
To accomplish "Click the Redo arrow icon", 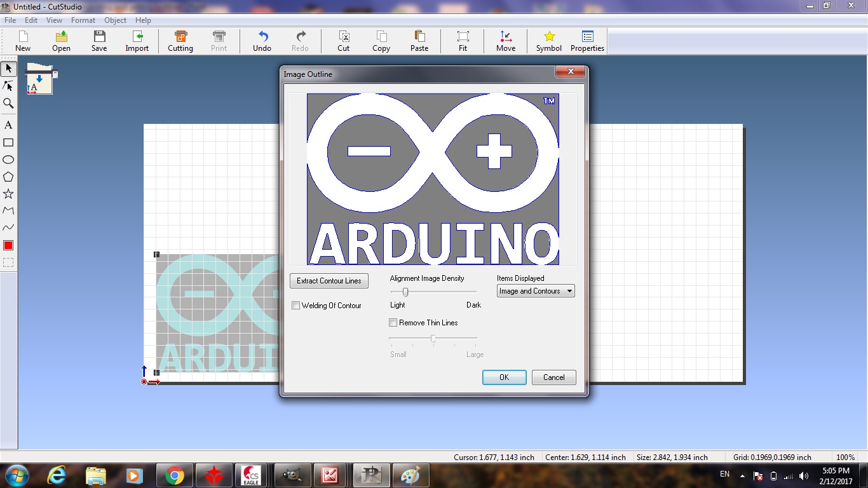I will click(300, 41).
